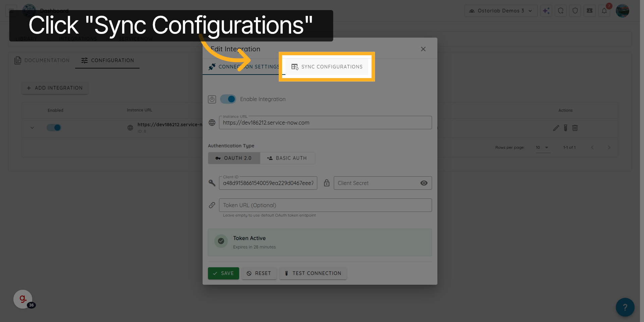This screenshot has height=322, width=644.
Task: Click the edit pencil icon in Actions
Action: coord(556,128)
